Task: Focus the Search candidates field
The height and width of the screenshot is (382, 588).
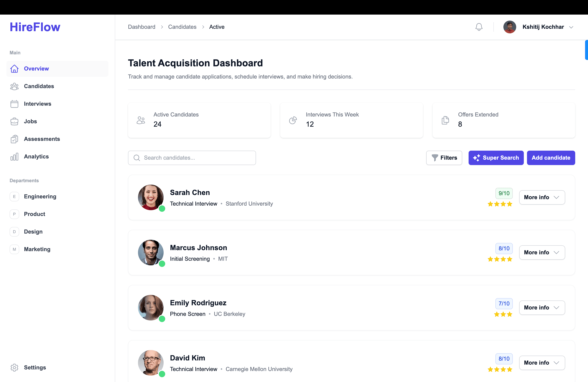Action: coord(192,158)
